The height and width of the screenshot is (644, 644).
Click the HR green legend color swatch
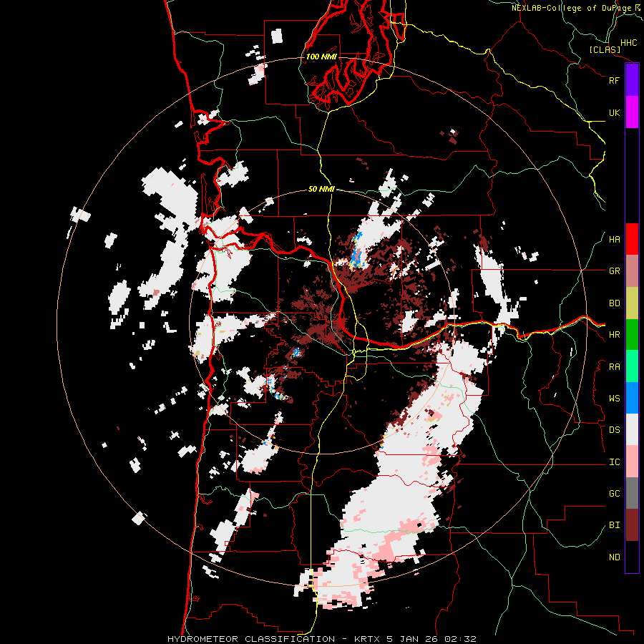[x=632, y=334]
